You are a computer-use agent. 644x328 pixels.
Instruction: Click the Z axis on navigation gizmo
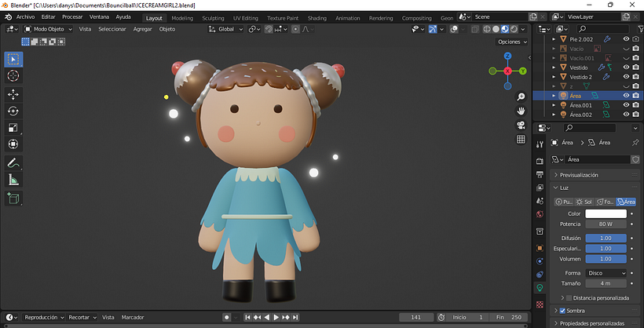507,56
